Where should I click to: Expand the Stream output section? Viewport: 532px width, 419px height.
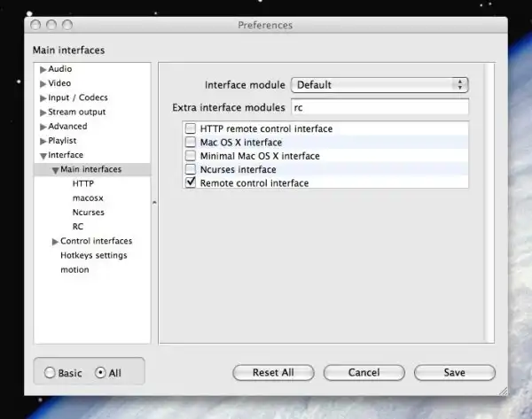(43, 113)
